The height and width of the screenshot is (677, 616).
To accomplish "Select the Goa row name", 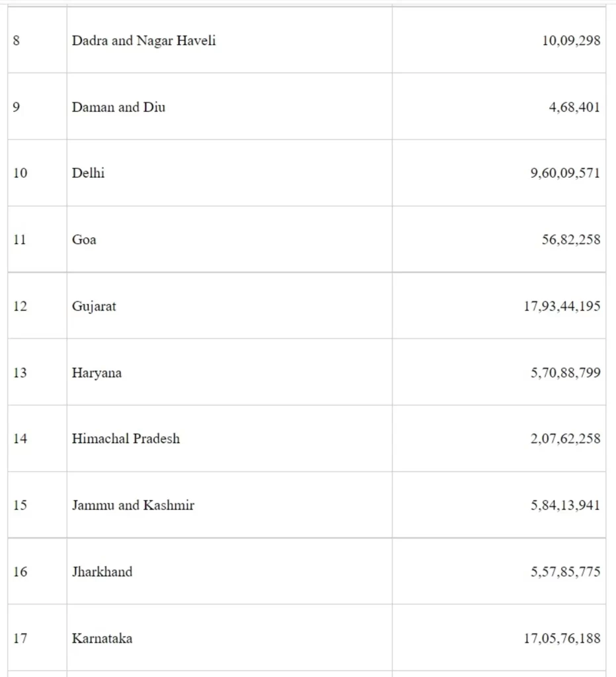I will point(84,240).
